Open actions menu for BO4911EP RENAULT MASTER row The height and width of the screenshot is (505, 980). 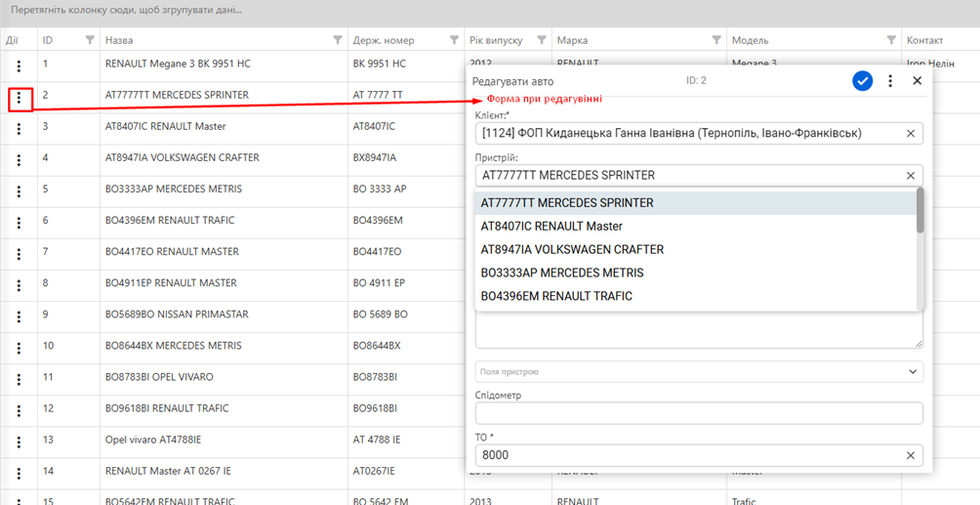point(20,285)
